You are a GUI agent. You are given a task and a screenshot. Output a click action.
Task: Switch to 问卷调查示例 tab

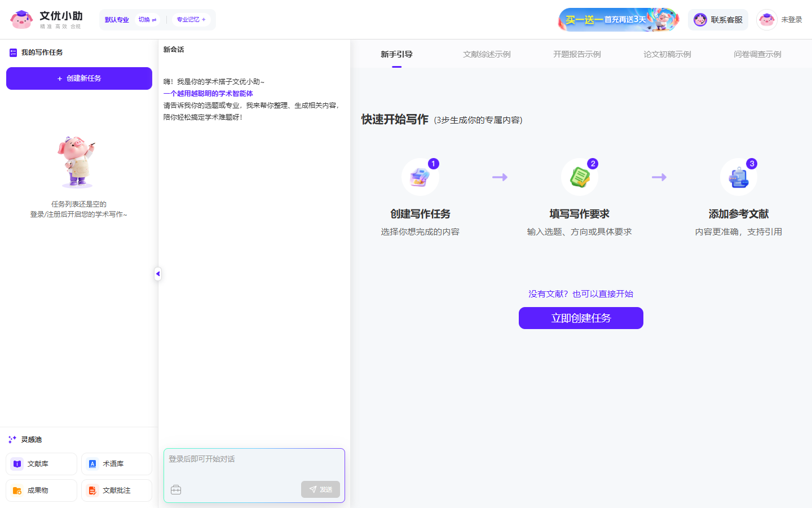tap(757, 54)
